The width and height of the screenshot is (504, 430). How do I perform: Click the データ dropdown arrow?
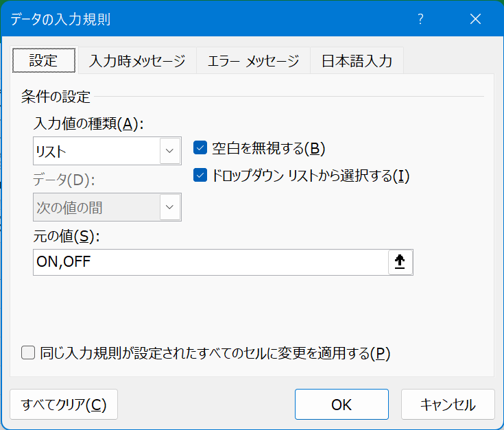(x=169, y=206)
